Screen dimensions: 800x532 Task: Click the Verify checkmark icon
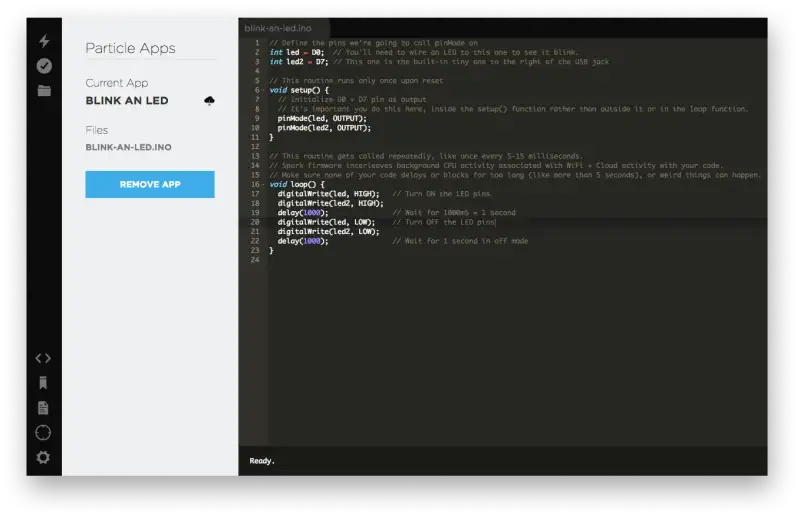[44, 66]
